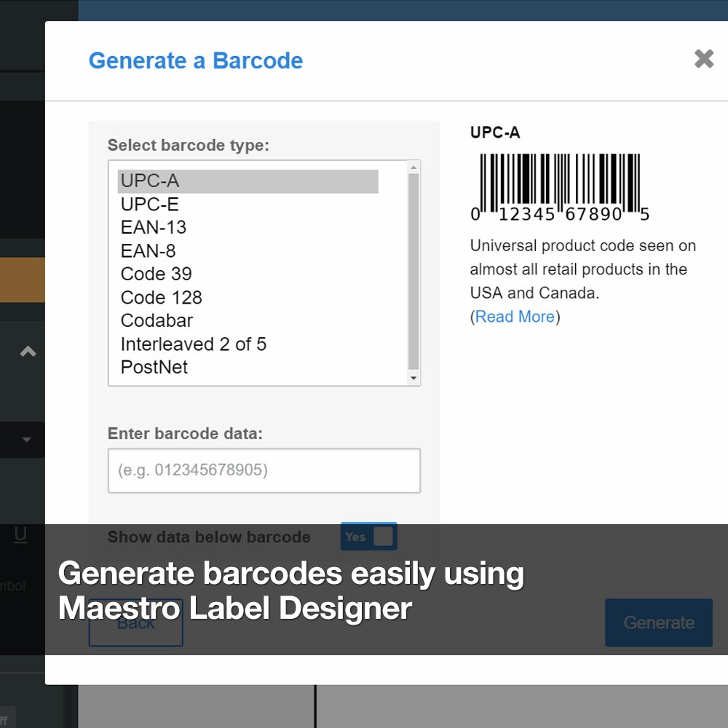Open the Read More link

pyautogui.click(x=515, y=317)
